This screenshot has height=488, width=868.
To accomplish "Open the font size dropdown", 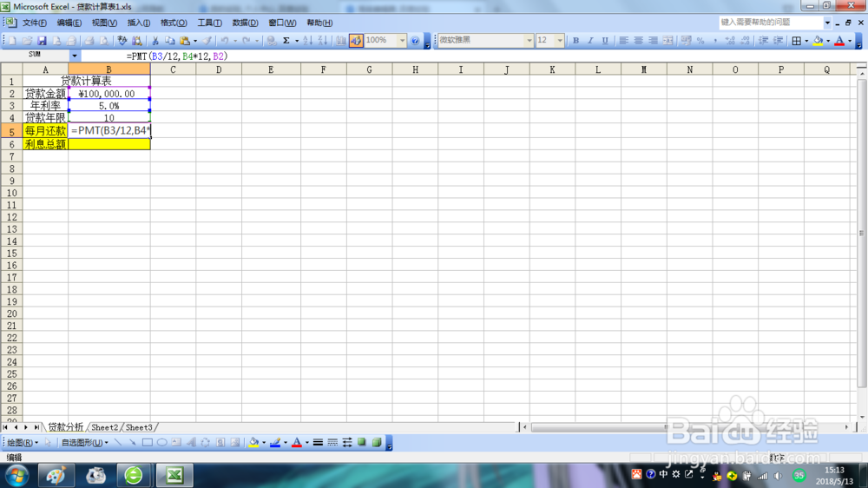I will point(560,41).
